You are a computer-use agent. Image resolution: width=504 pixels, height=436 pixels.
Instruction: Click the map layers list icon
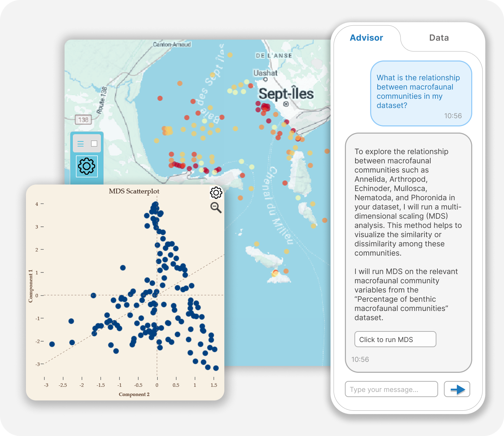click(x=81, y=144)
